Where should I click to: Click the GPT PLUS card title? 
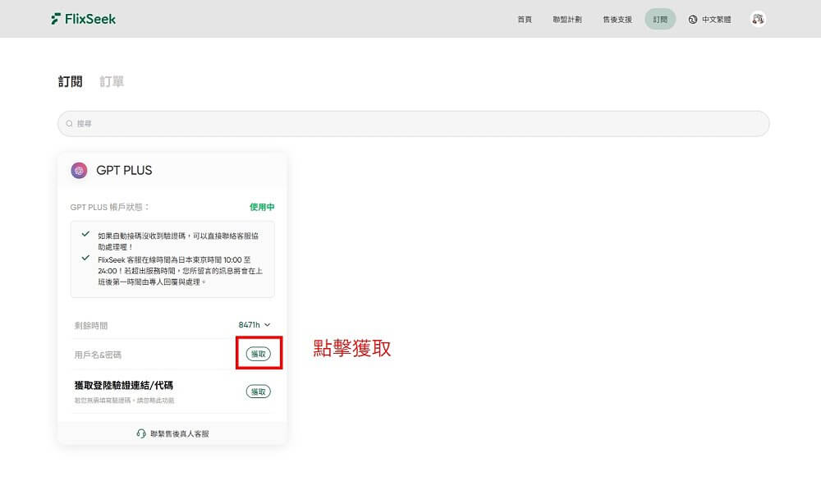pos(124,170)
